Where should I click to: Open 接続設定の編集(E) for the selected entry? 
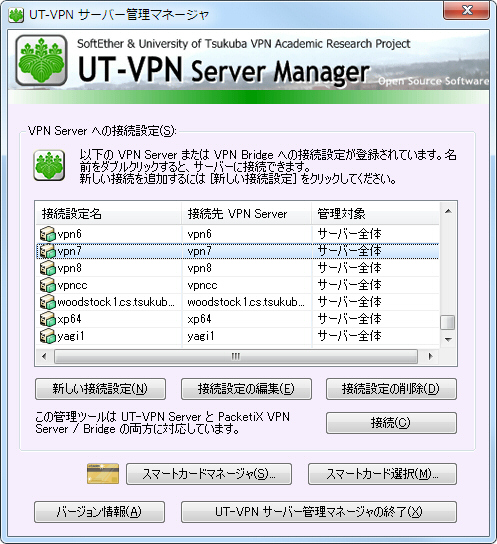(x=246, y=389)
